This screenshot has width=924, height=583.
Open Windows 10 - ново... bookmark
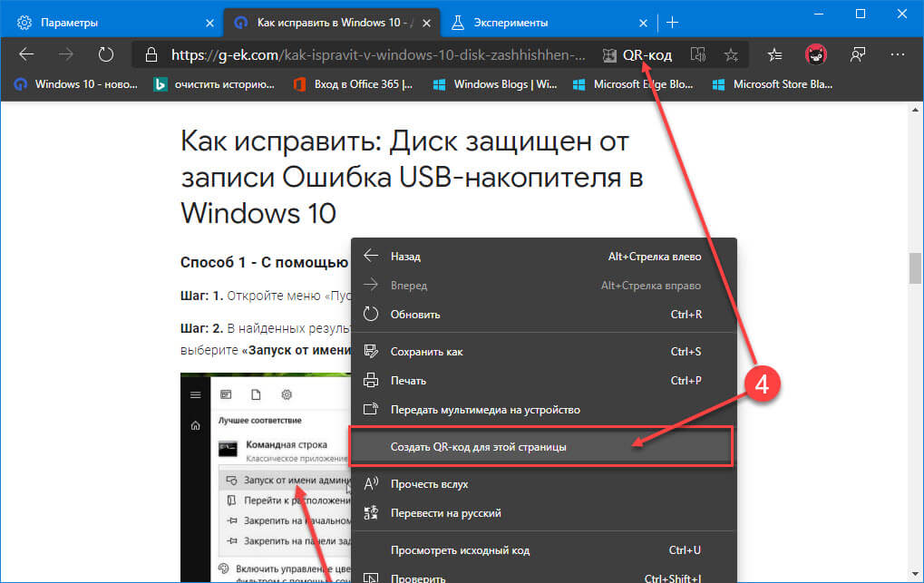pos(76,84)
